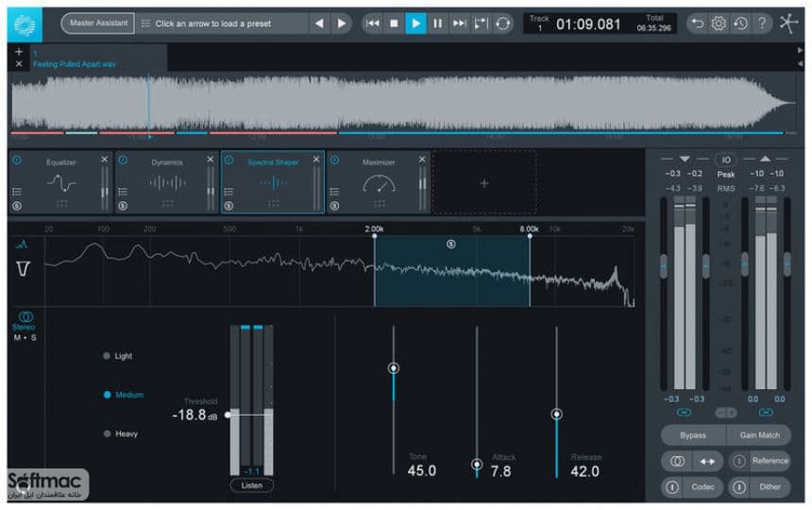
Task: Skip forward to the next track
Action: point(459,24)
